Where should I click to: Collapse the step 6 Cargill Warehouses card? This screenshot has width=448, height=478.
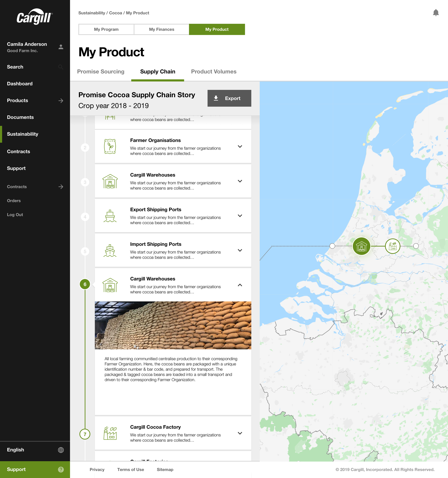(240, 285)
